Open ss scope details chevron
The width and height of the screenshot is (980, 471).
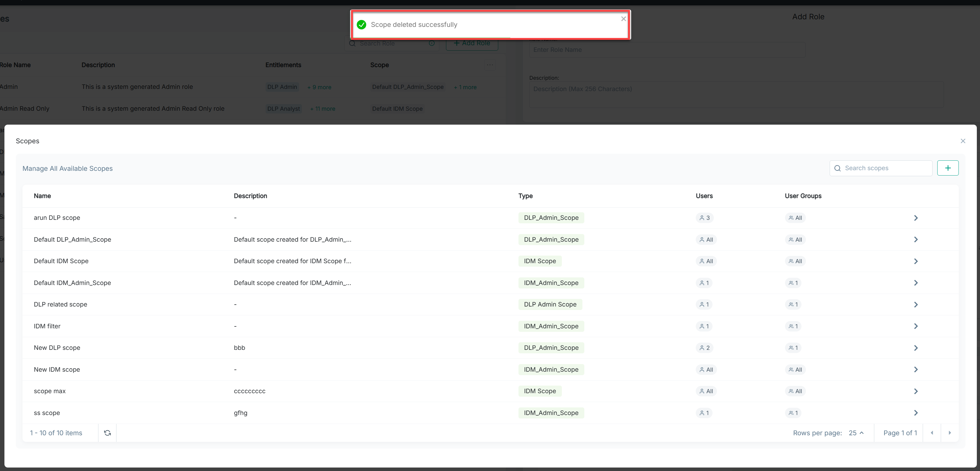tap(916, 413)
